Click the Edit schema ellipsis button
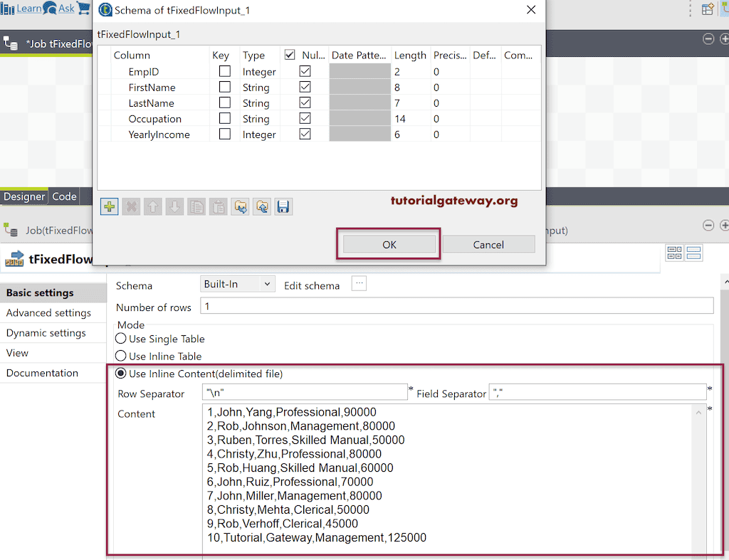The image size is (729, 560). tap(359, 283)
